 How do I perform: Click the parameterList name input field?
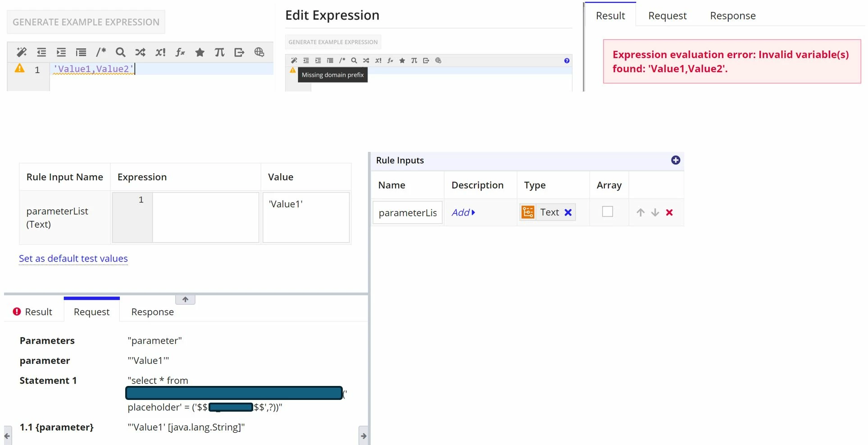tap(408, 212)
